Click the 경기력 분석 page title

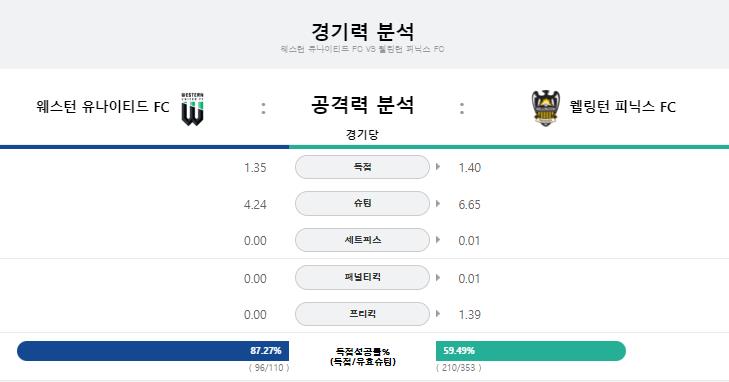point(362,32)
